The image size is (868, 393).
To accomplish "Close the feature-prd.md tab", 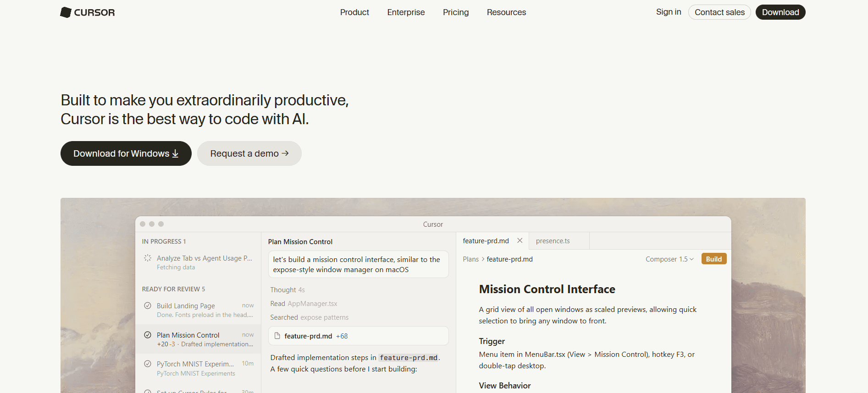I will [x=520, y=240].
